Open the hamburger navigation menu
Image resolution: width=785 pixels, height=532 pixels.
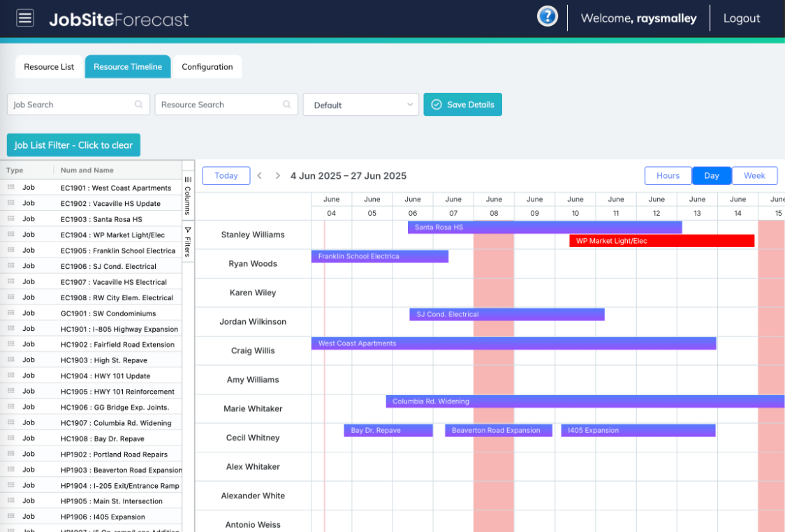coord(25,17)
